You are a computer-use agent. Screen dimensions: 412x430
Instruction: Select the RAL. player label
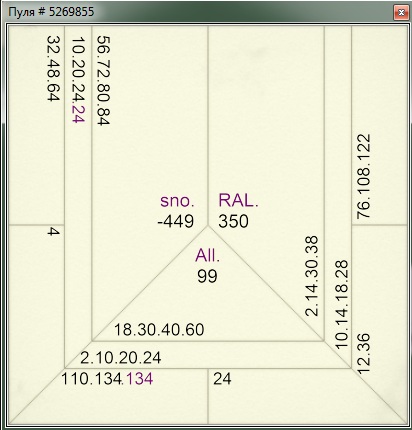click(x=238, y=200)
